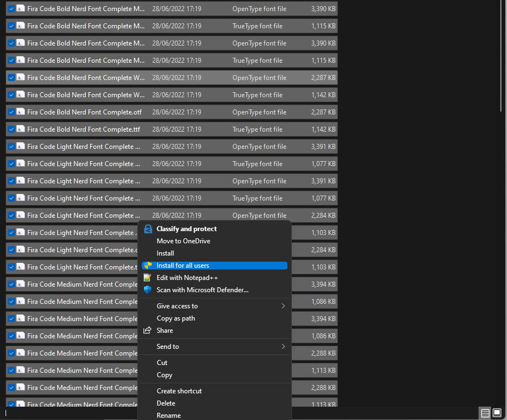Screen dimensions: 507x420
Task: Click OpenType font file in the Complete.otf row
Action: 259,112
